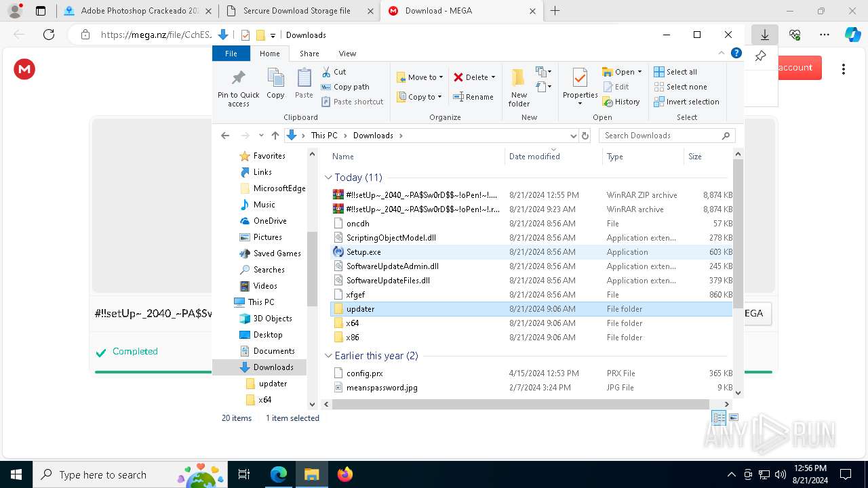Refresh the Edge browser page

pos(48,35)
